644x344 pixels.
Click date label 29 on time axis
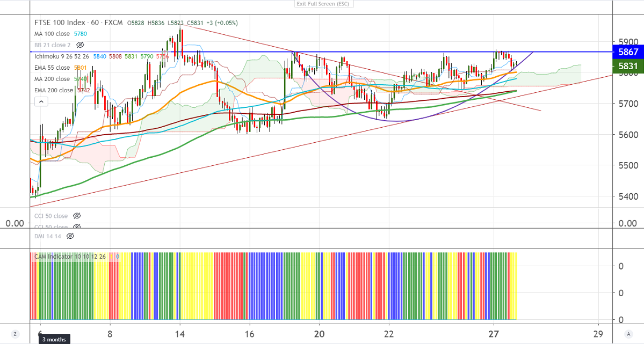click(x=598, y=334)
